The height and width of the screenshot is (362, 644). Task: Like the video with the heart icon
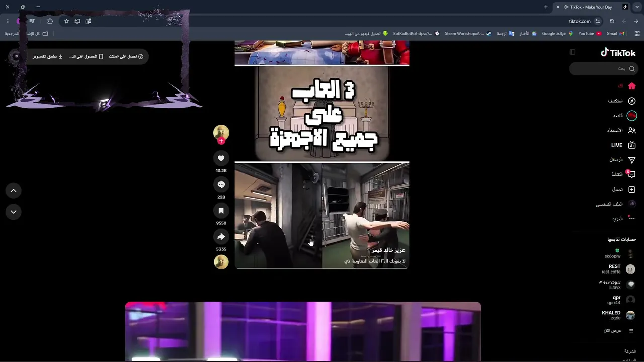click(221, 158)
